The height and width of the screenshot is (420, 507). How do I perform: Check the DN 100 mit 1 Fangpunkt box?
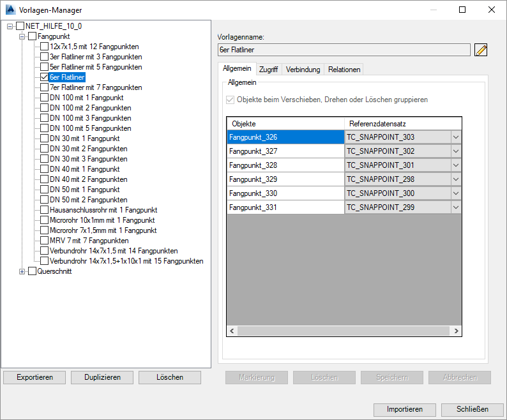click(44, 97)
